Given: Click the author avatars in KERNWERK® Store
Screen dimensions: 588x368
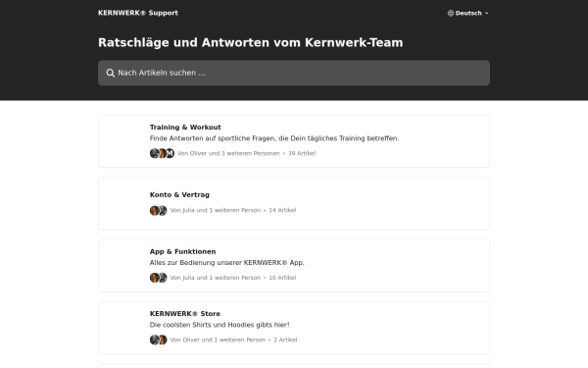Looking at the screenshot, I should pyautogui.click(x=158, y=340).
